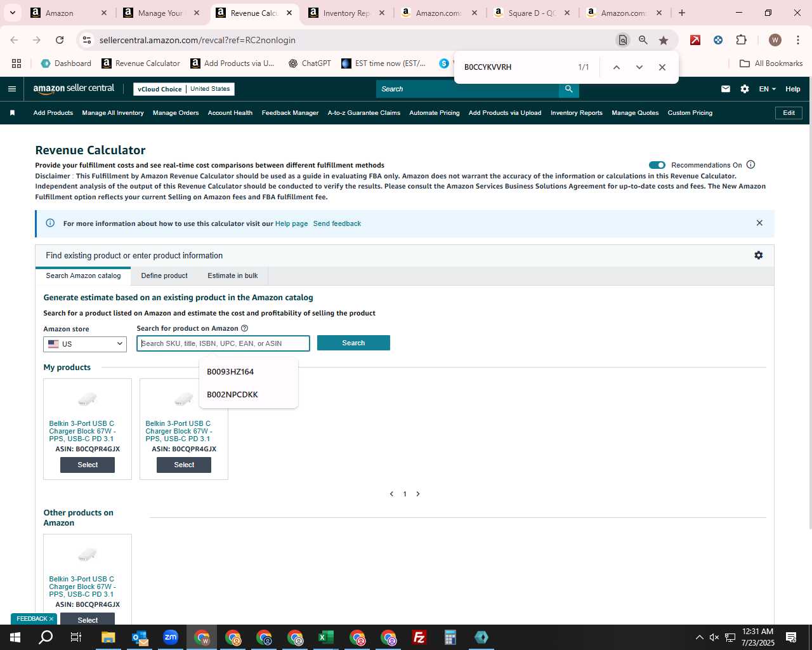Switch to Define product tab
812x650 pixels.
point(164,275)
